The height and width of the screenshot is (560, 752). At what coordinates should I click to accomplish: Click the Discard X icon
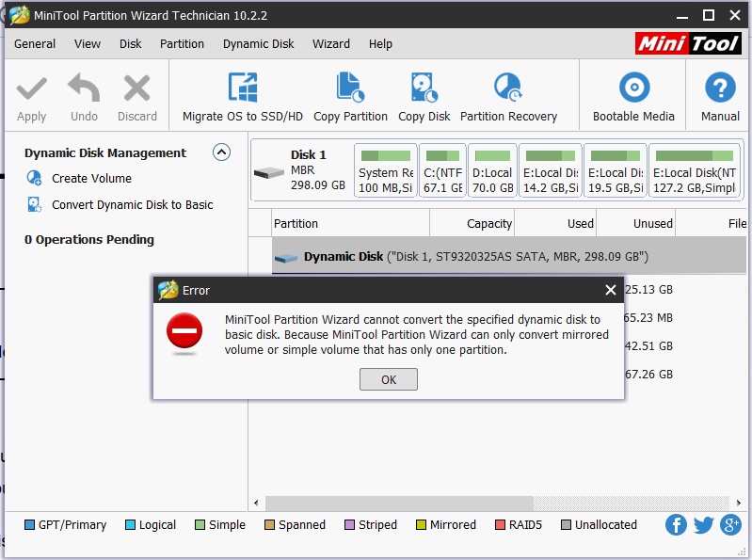pos(137,88)
